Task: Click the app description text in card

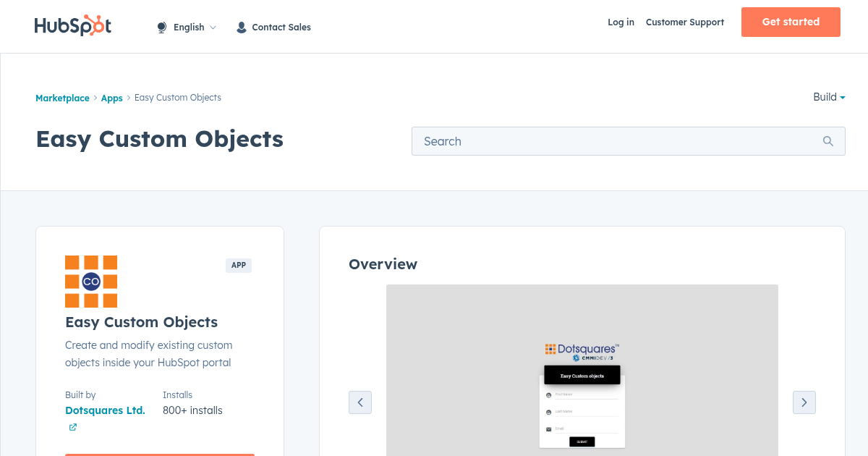Action: (x=149, y=354)
